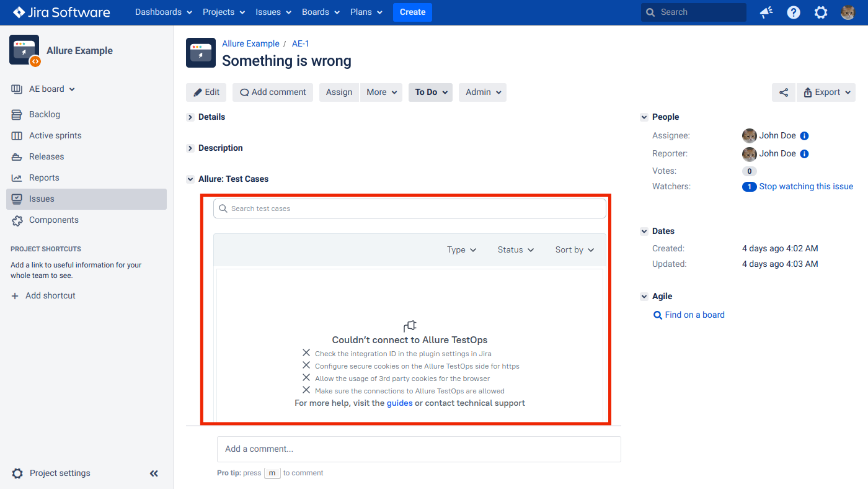Click the Assignee avatar image

point(750,136)
